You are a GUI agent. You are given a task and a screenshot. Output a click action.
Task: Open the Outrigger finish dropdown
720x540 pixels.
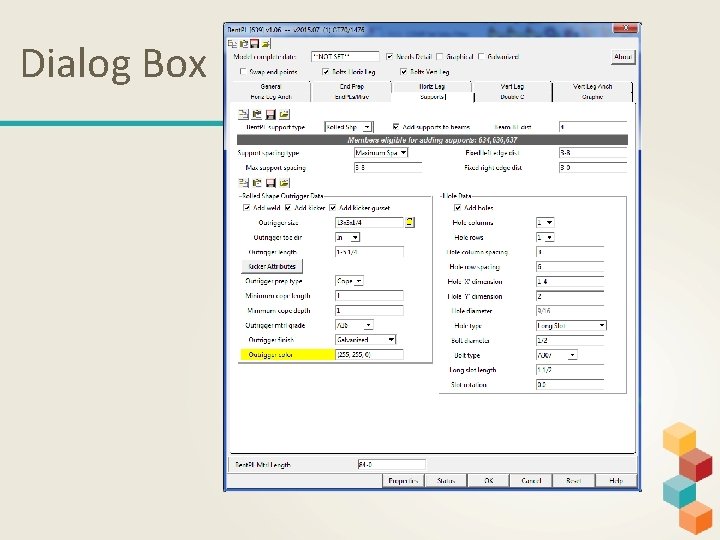tap(391, 340)
